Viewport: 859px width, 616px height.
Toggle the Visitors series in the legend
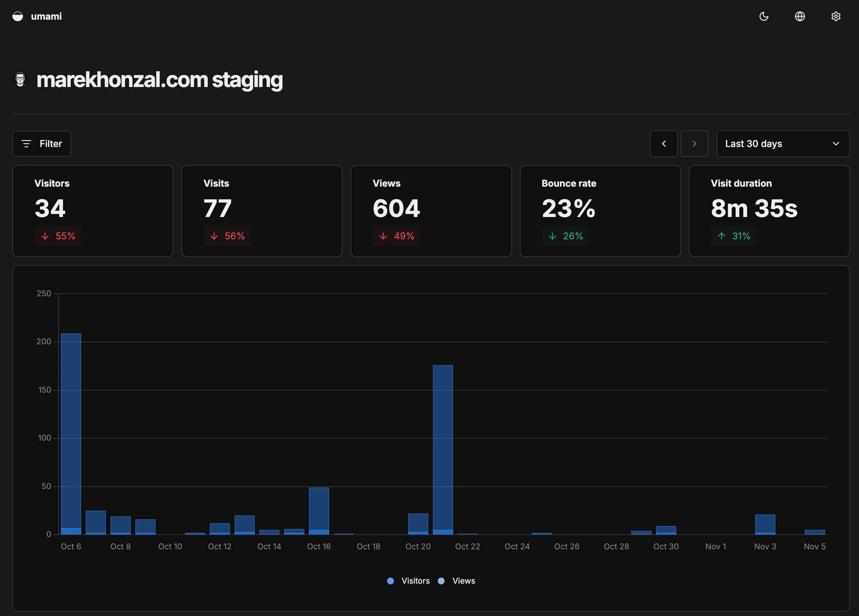tap(409, 581)
